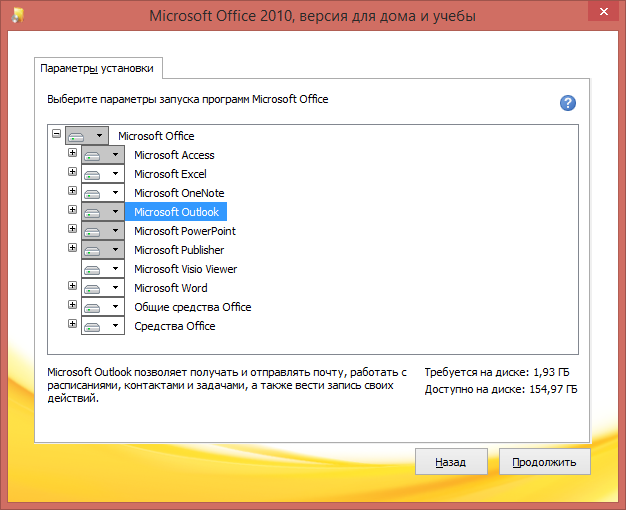Expand the Microsoft Access node
Viewport: 626px width, 510px height.
pyautogui.click(x=72, y=153)
